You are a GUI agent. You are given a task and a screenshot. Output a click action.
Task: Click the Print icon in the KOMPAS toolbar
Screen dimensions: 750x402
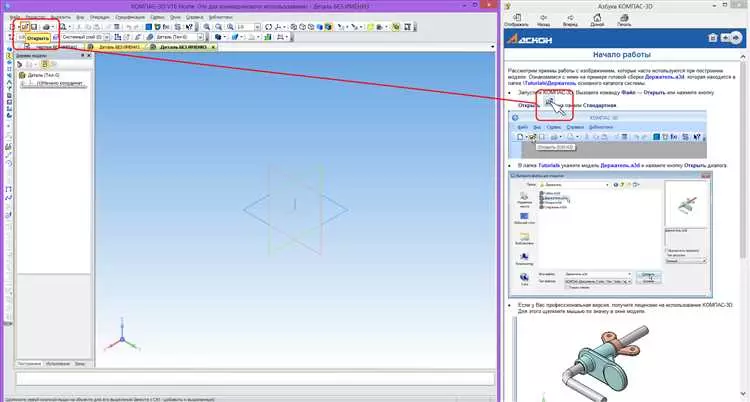click(x=46, y=27)
